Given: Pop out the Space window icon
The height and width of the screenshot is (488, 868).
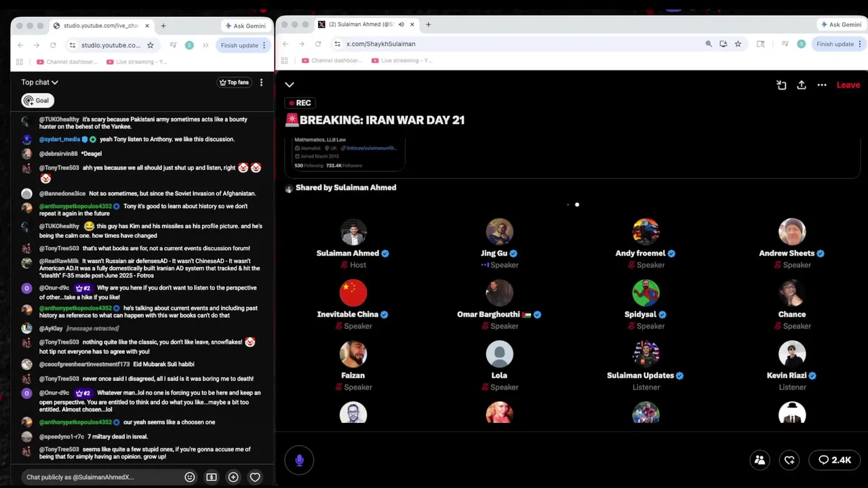Looking at the screenshot, I should click(x=781, y=85).
